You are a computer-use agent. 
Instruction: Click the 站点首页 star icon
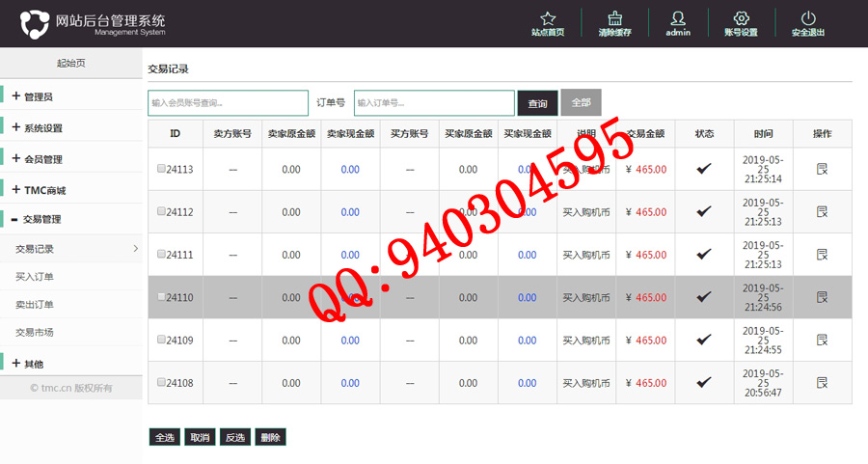(548, 18)
